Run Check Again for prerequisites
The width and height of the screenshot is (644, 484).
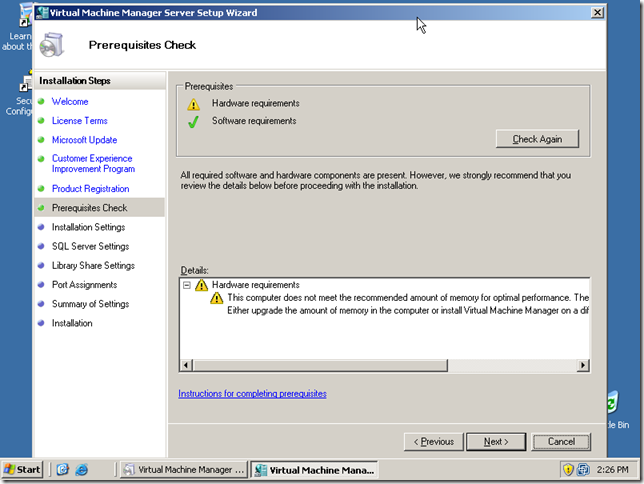pos(537,139)
